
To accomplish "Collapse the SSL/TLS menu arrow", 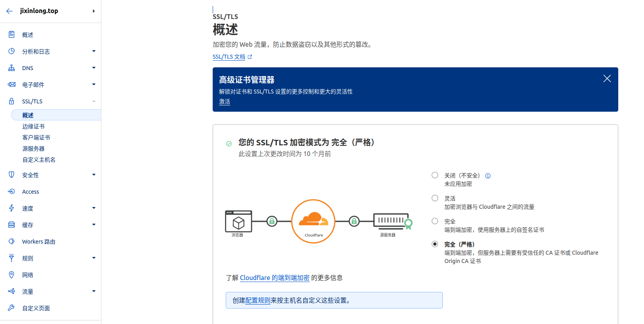I will point(94,101).
